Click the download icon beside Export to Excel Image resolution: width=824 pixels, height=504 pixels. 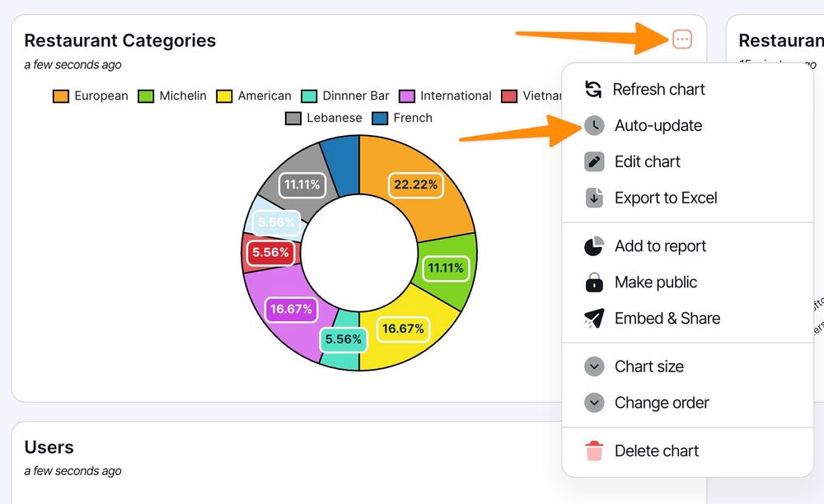tap(594, 198)
